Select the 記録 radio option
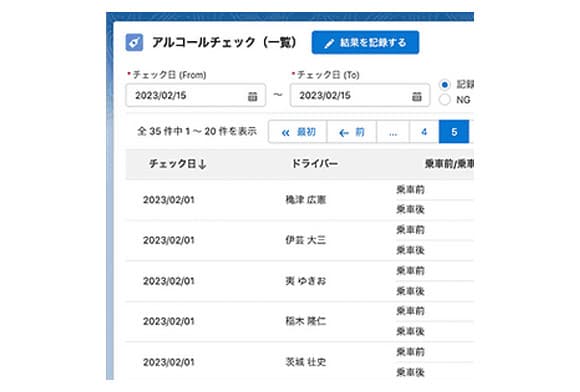Screen dimensions: 580x392 point(445,85)
